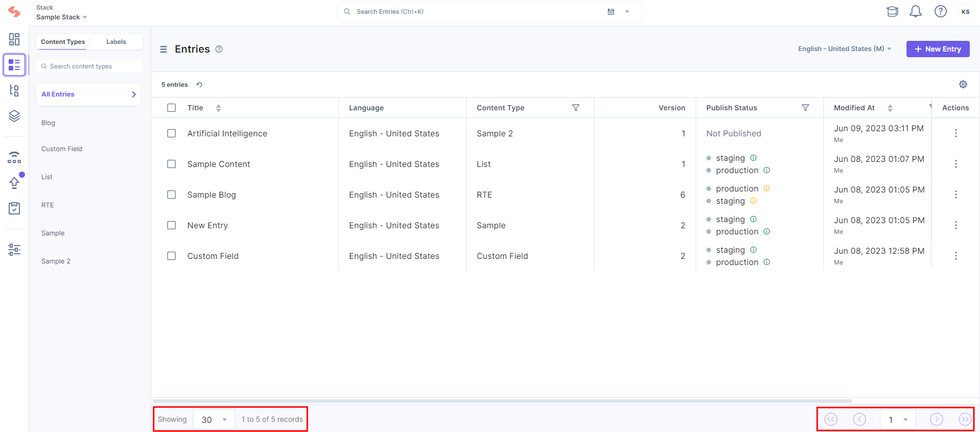The width and height of the screenshot is (980, 432).
Task: Filter by Content Type funnel icon
Action: (576, 108)
